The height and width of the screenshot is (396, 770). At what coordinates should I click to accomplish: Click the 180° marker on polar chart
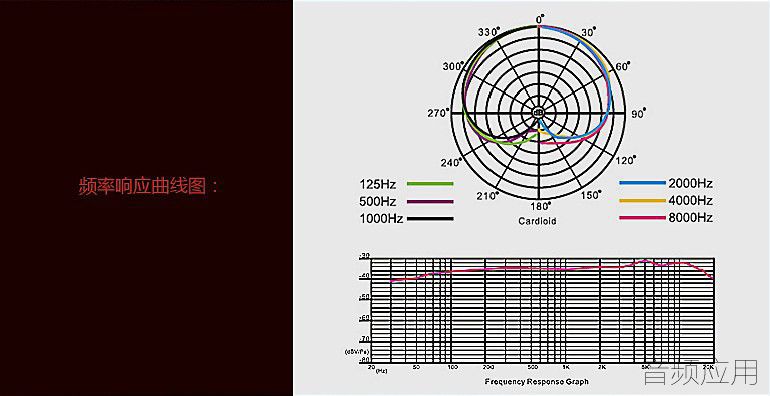542,205
